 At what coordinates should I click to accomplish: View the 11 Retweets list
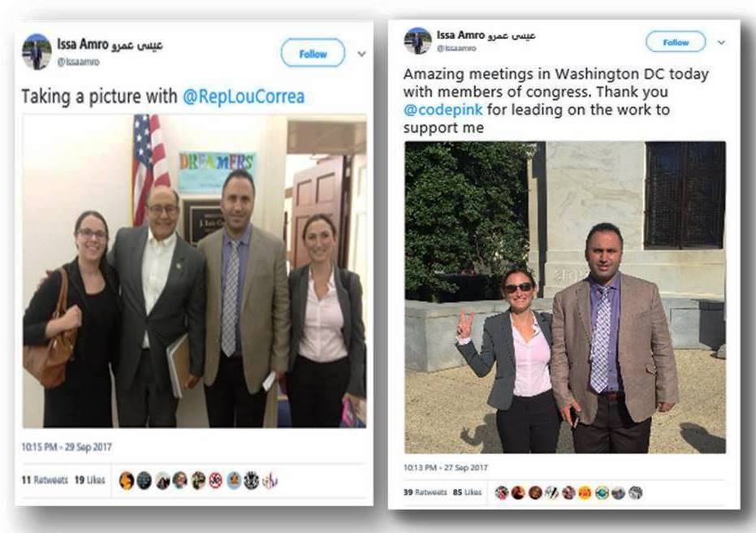[x=45, y=480]
